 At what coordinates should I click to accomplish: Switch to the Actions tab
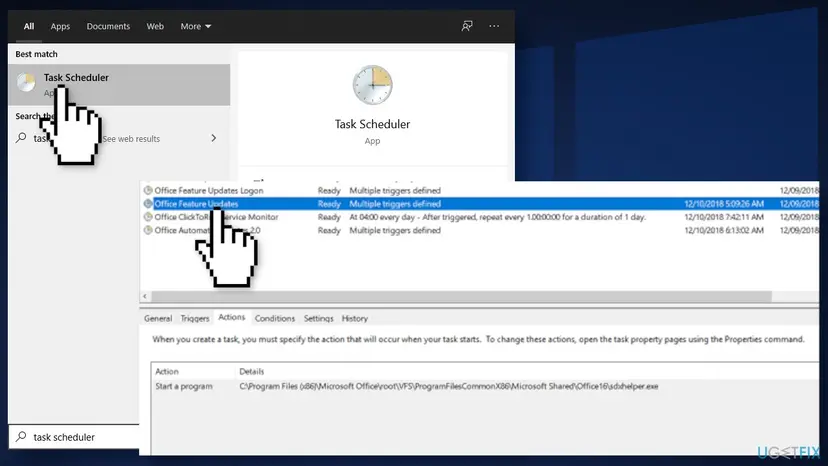[232, 317]
